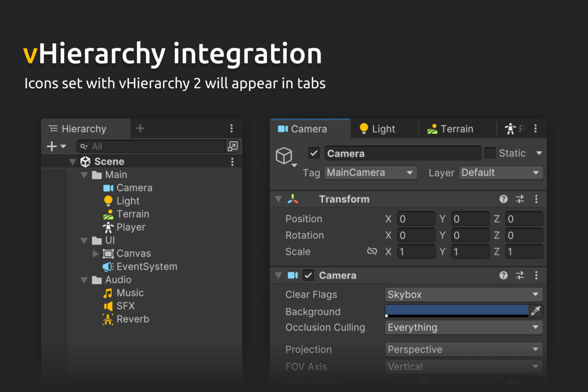Screen dimensions: 588x392
Task: Select the Reverb row in Hierarchy
Action: click(142, 319)
